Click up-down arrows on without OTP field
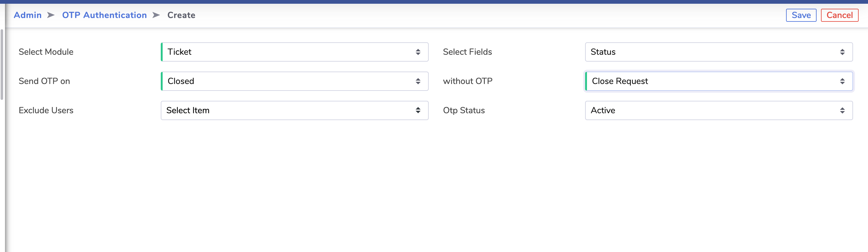This screenshot has width=868, height=252. (x=842, y=81)
